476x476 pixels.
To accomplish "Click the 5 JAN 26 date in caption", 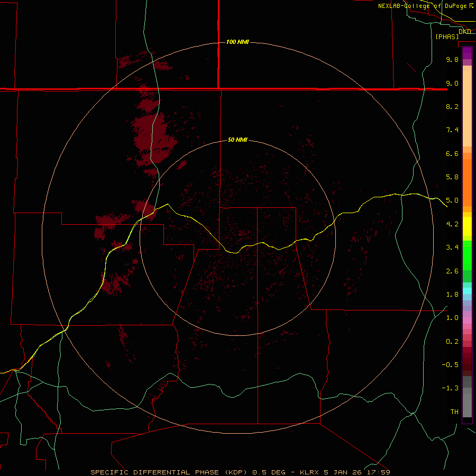I will (x=344, y=472).
